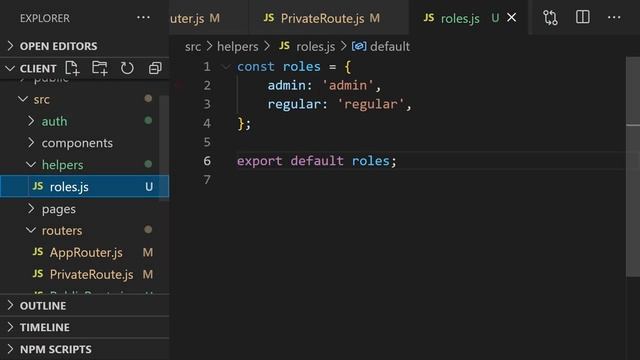Click 'admin' string on line 2

click(x=348, y=85)
